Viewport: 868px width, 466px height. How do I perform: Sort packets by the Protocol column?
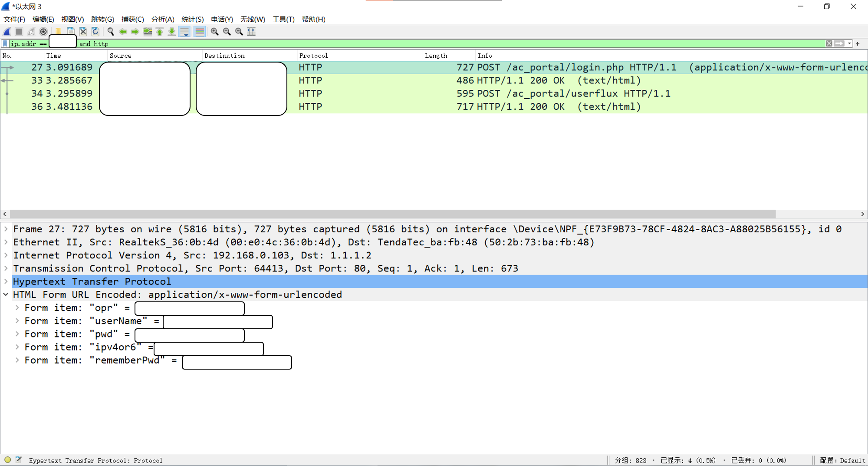tap(360, 56)
